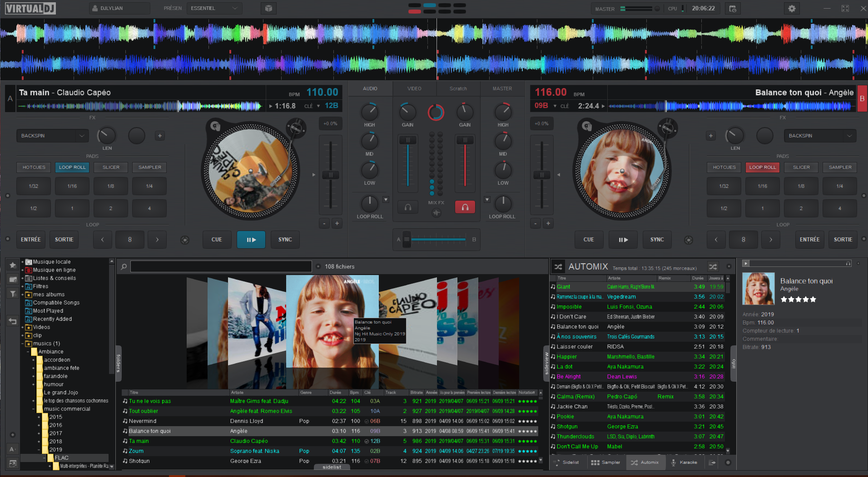Open left LOOP ROLL mixer effect dropdown arrow
The width and height of the screenshot is (868, 477).
386,199
